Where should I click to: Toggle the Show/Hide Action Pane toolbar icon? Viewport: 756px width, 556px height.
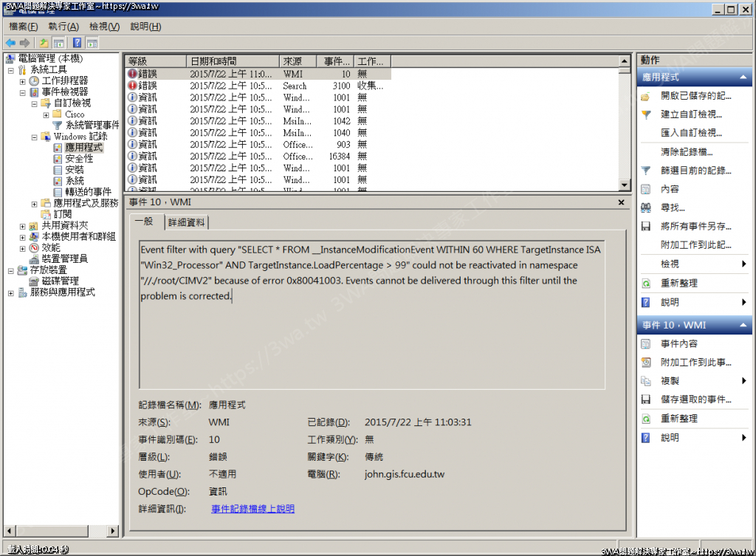tap(92, 43)
